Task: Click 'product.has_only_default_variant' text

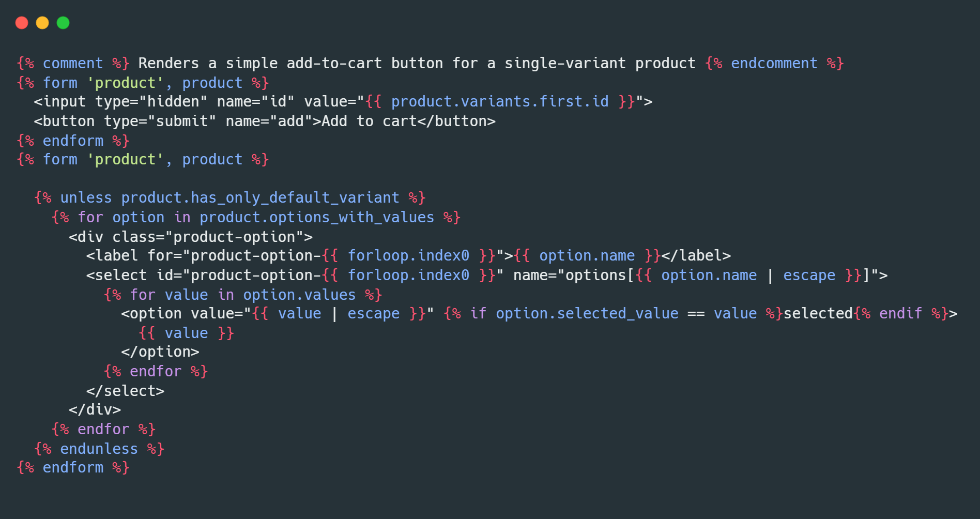Action: point(260,197)
